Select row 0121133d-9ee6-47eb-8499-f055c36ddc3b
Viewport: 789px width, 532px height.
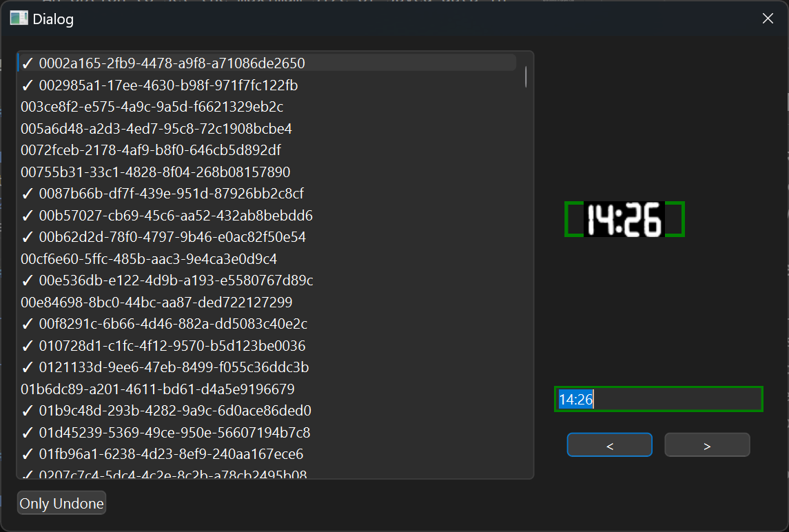pyautogui.click(x=267, y=367)
